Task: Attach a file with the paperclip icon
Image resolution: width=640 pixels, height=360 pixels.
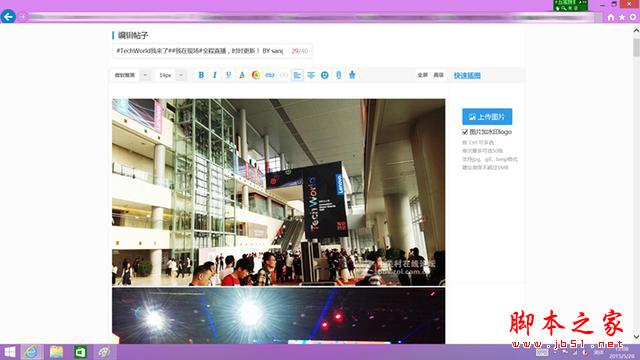Action: tap(338, 75)
